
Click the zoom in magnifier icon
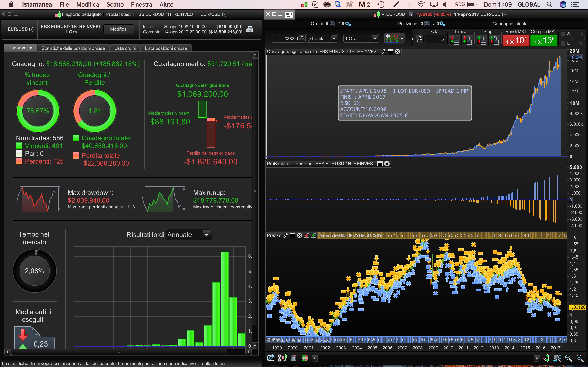(x=580, y=358)
